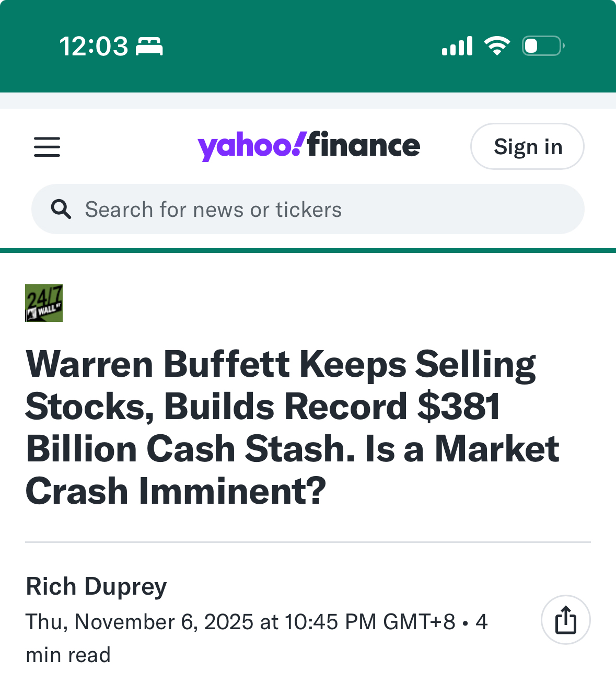Click the word "finance" in the logo
The height and width of the screenshot is (695, 616).
click(364, 145)
